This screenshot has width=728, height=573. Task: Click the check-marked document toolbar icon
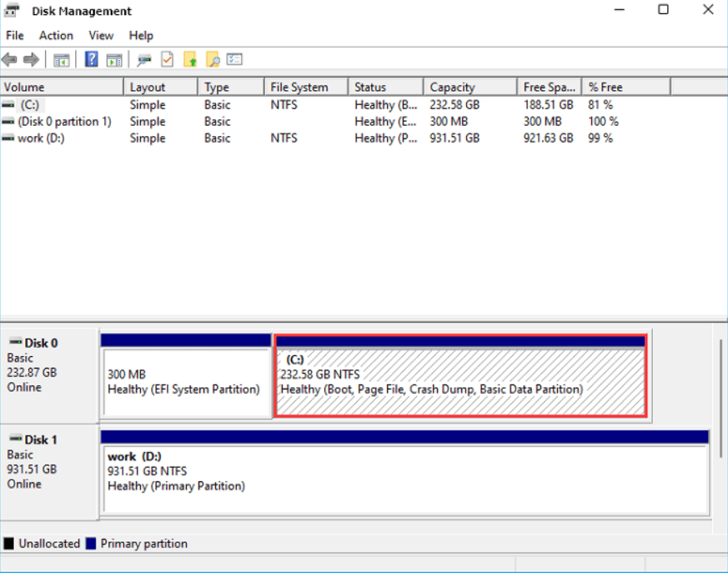[165, 58]
